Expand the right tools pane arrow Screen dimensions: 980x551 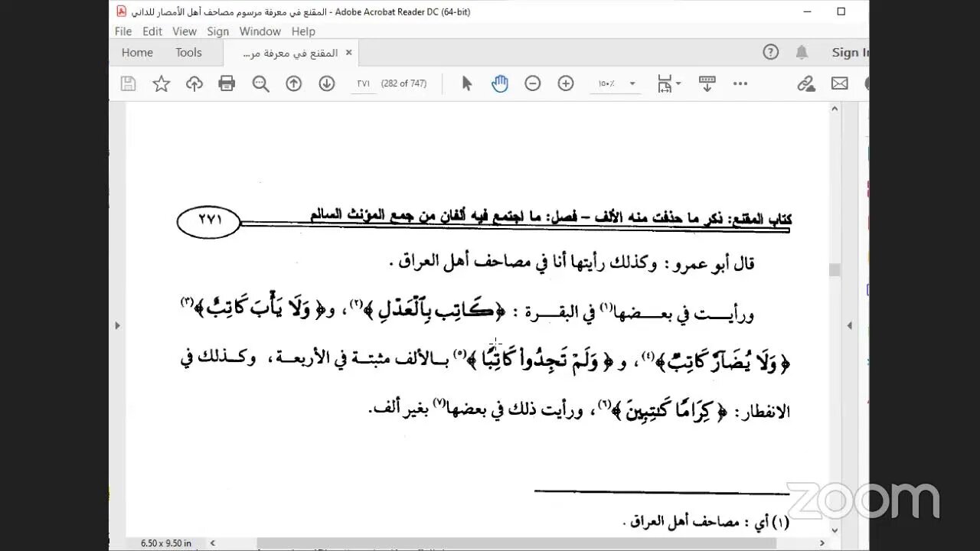tap(849, 325)
